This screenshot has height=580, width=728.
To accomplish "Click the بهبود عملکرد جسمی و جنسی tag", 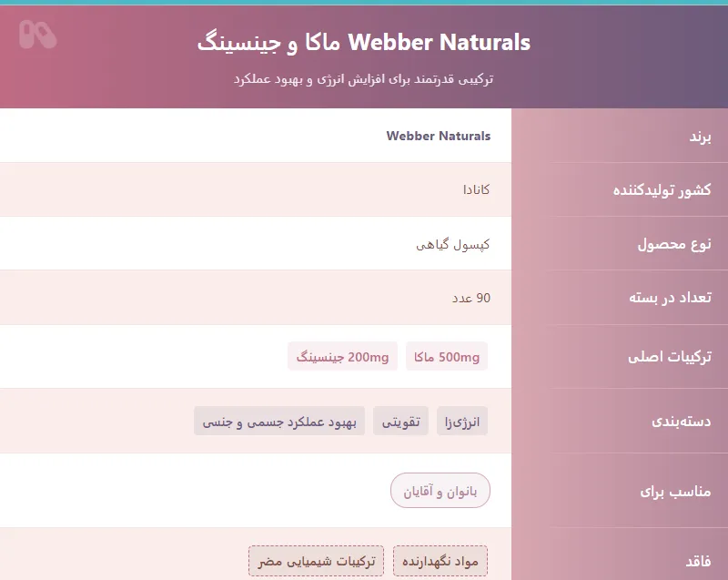I will [278, 422].
